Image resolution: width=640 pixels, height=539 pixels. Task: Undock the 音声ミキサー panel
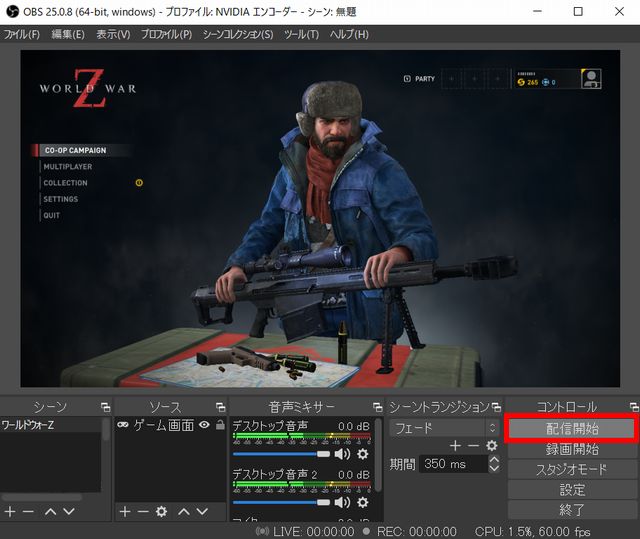point(378,407)
